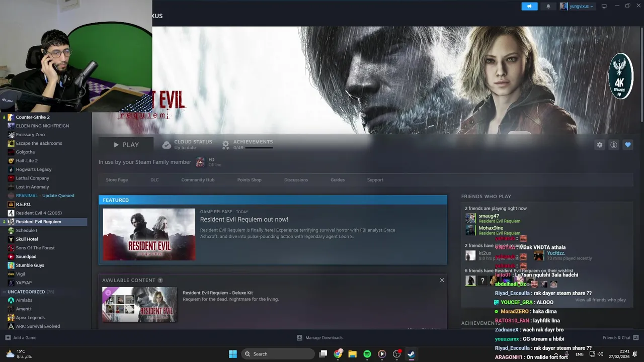This screenshot has width=644, height=362.
Task: Select Half-Life 2 icon in library
Action: coord(11,161)
